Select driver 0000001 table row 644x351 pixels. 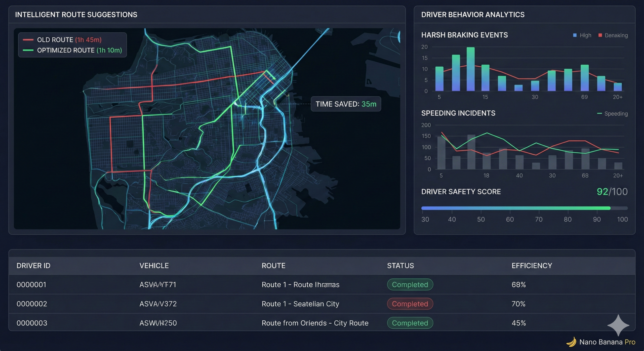coord(322,285)
